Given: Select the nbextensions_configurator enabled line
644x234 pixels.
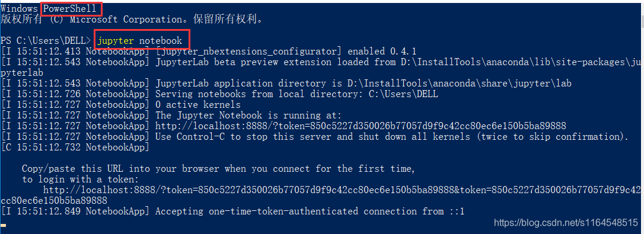Looking at the screenshot, I should [x=209, y=52].
